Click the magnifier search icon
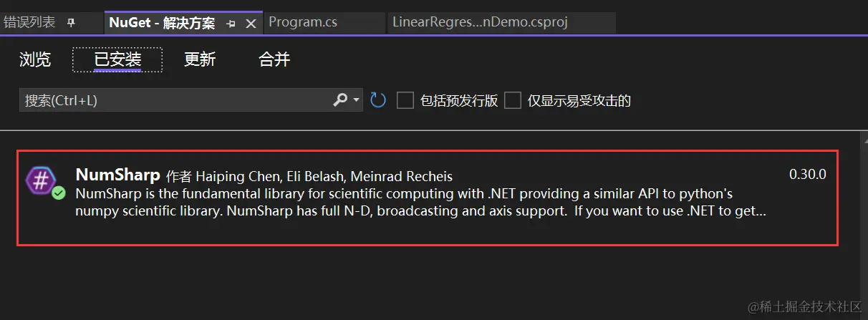 click(x=340, y=100)
